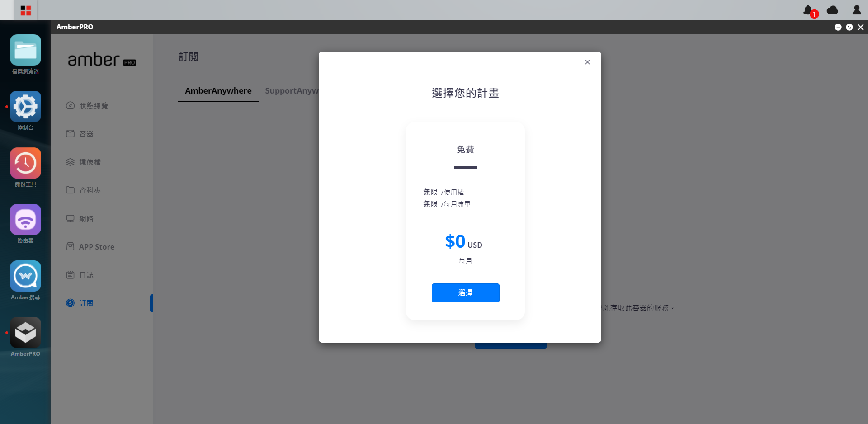Switch to the SupportAnywhere tab

click(x=292, y=91)
